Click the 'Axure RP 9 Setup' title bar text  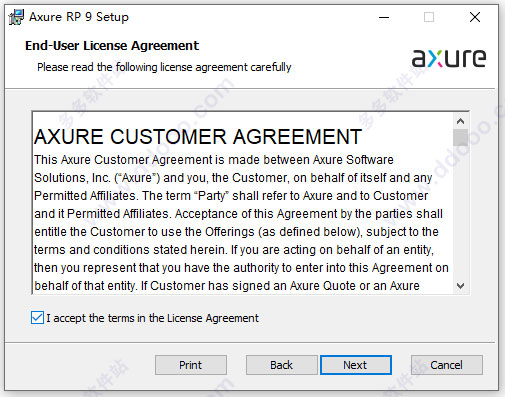(x=79, y=17)
